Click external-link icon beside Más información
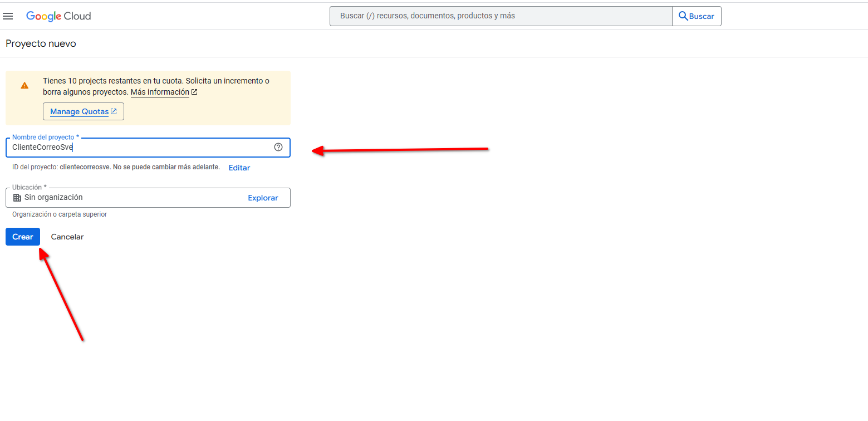The height and width of the screenshot is (421, 868). click(194, 92)
